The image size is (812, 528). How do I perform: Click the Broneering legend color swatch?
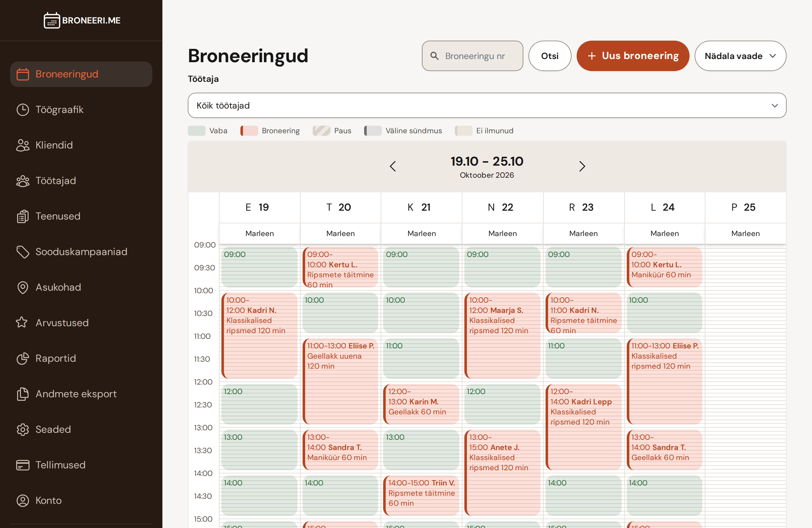(x=249, y=131)
